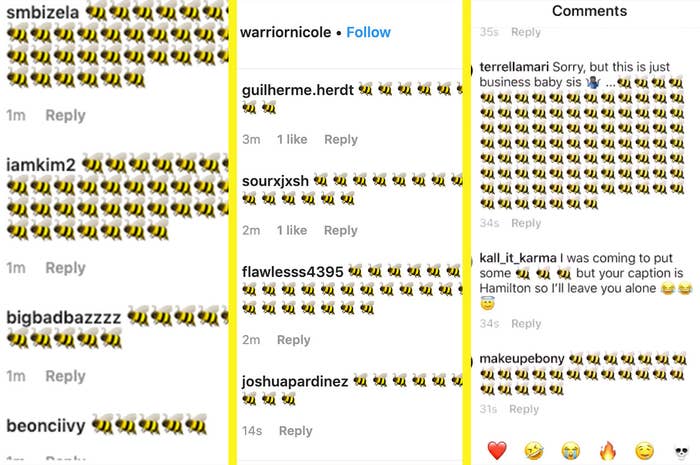Tap the fire quick reaction emoji
The width and height of the screenshot is (700, 465).
tap(608, 451)
